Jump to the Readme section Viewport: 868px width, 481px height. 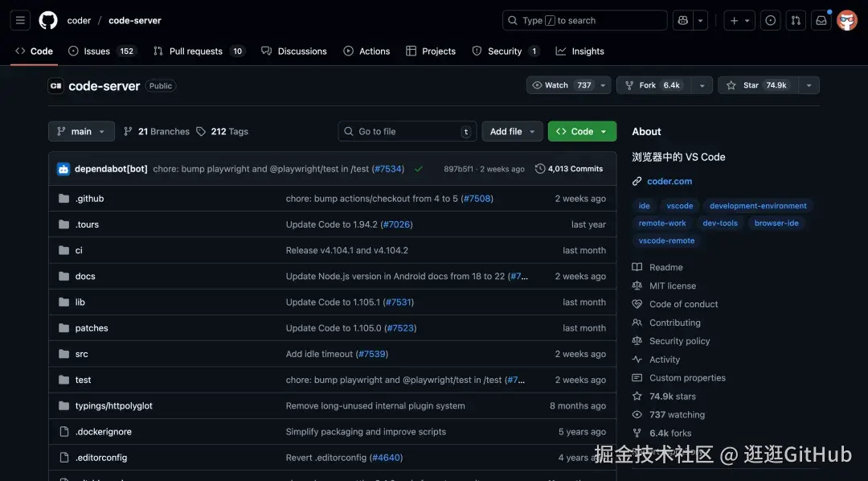pyautogui.click(x=657, y=267)
